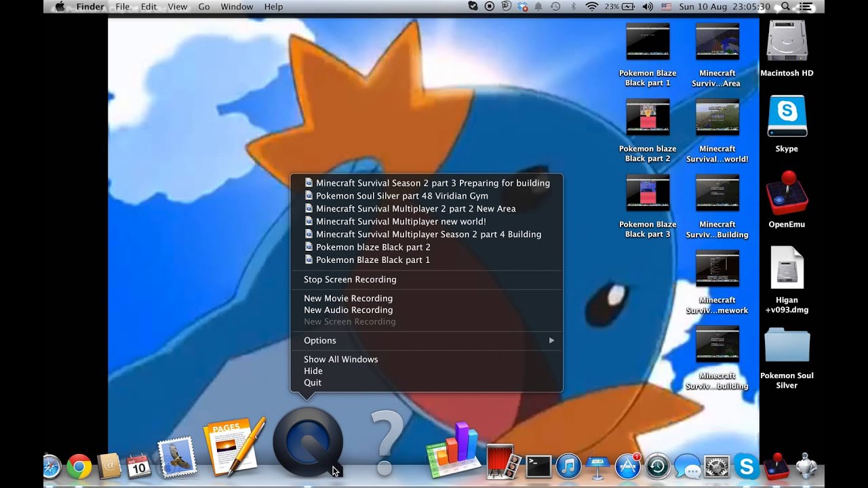
Task: Open Messages from the Dock
Action: pos(687,466)
